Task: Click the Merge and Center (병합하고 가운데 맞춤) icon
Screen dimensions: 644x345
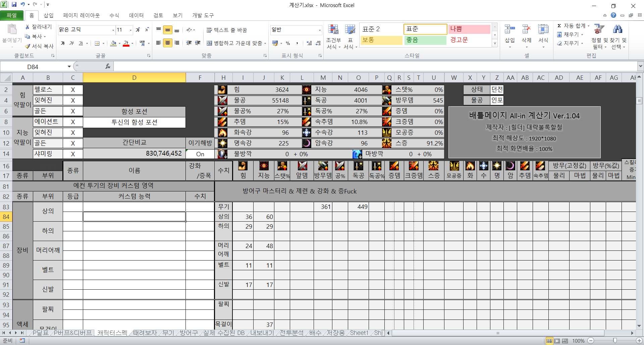Action: [209, 43]
